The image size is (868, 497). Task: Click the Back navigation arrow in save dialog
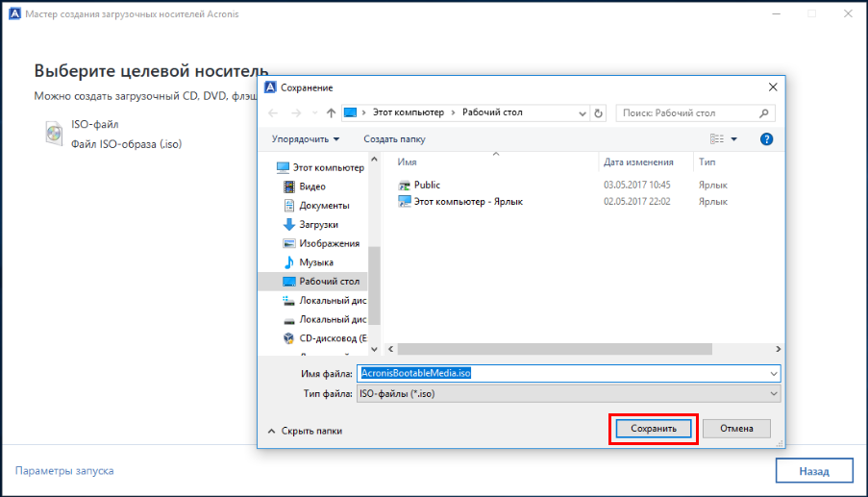(x=273, y=112)
